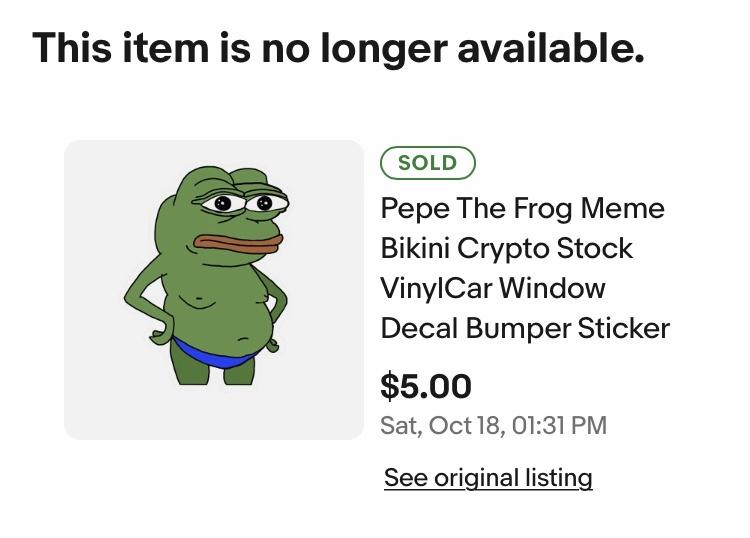This screenshot has height=538, width=750.
Task: Click the green SOLD badge
Action: point(427,163)
